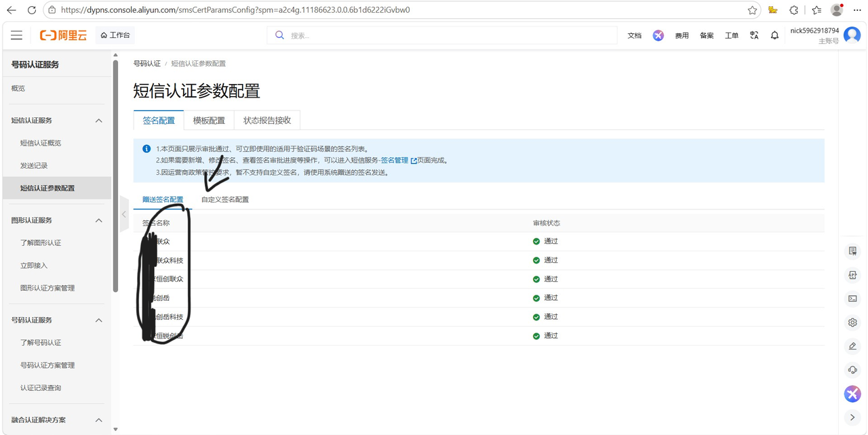Collapse the 融合认证解决方案 section
Screen dimensions: 868x435
98,420
